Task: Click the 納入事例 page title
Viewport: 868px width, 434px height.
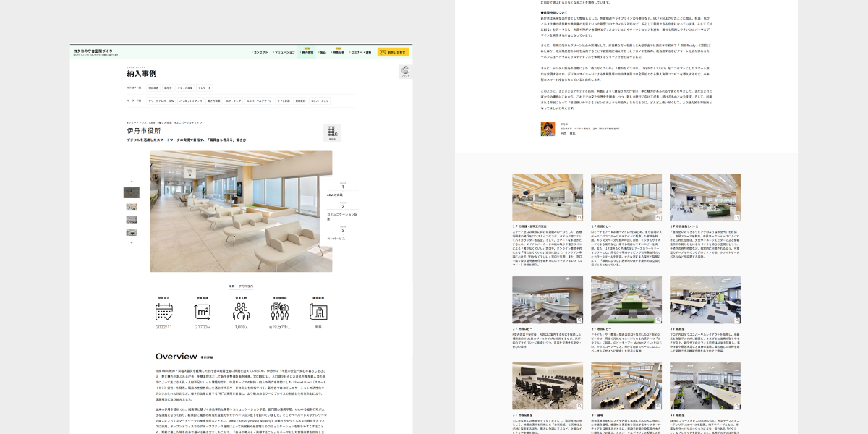Action: pos(141,73)
